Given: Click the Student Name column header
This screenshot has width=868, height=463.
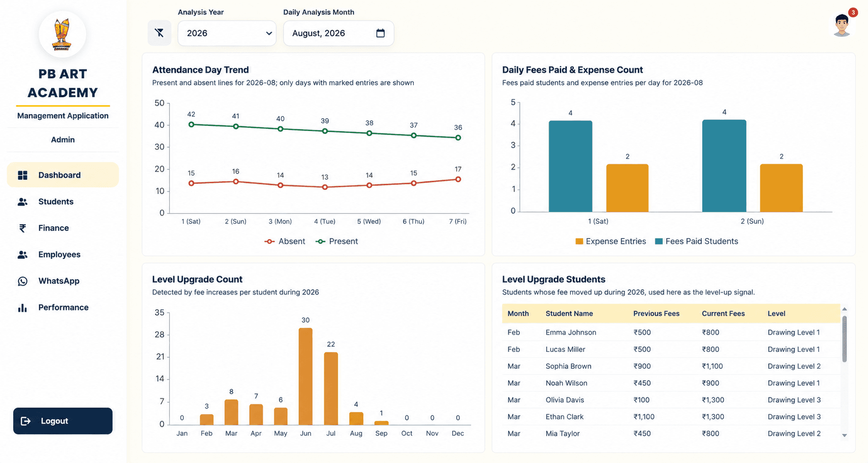Looking at the screenshot, I should click(569, 313).
